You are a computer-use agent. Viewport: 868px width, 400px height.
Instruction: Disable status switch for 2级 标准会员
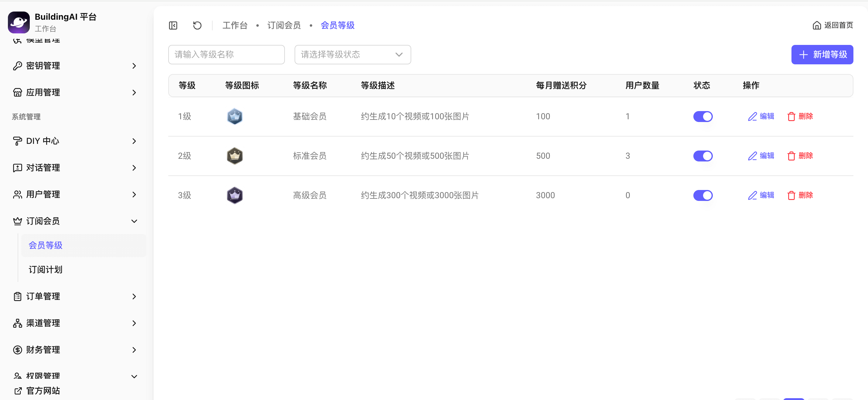(702, 156)
